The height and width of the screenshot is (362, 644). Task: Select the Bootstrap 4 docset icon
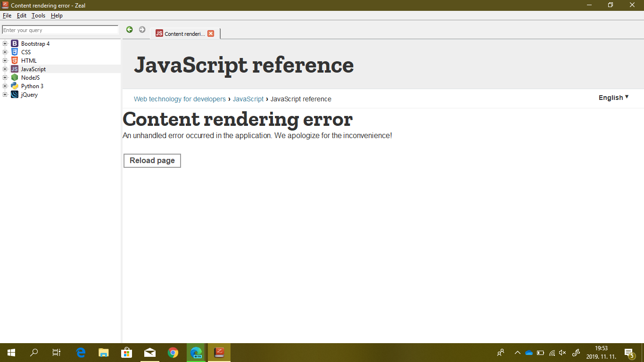pos(14,43)
